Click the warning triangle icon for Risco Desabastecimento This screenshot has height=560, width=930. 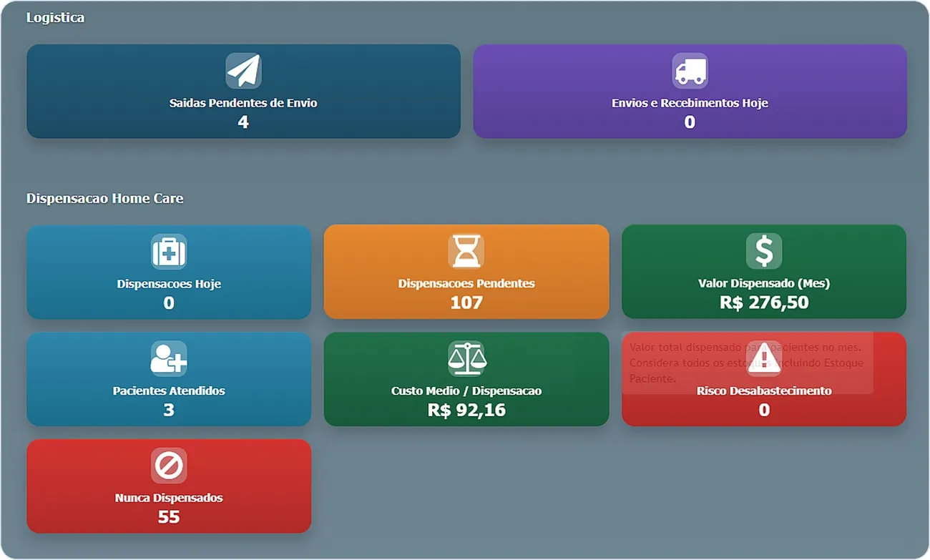coord(764,358)
